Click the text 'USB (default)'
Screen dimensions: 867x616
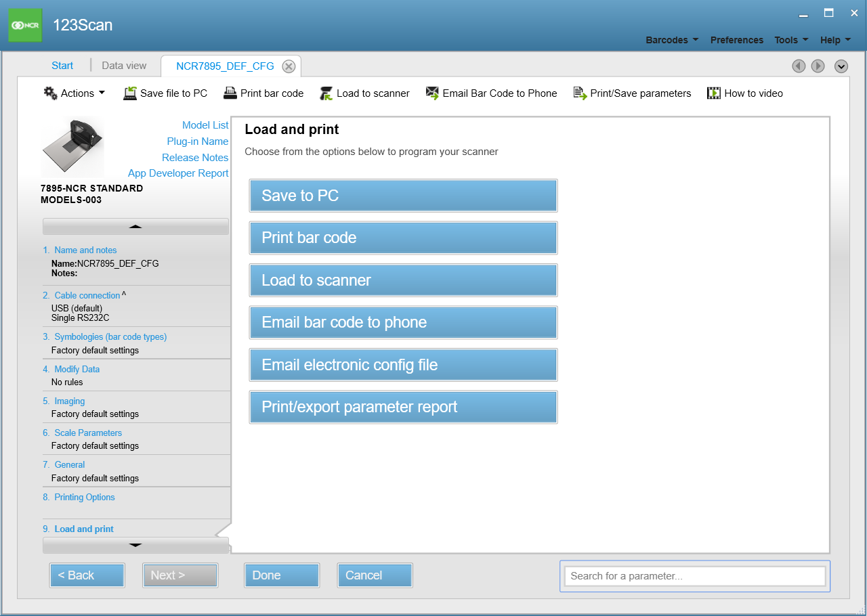[x=77, y=309]
